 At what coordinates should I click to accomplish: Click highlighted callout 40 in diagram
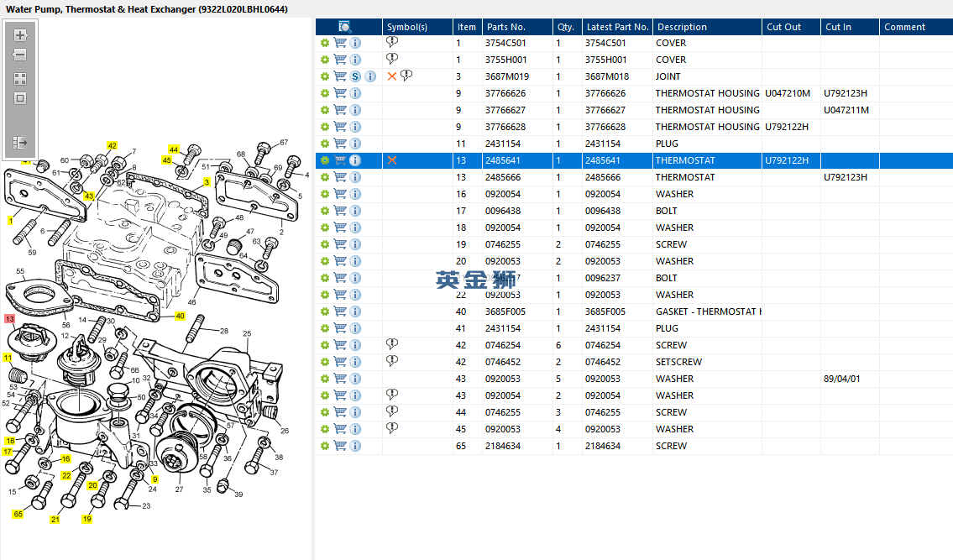point(180,317)
